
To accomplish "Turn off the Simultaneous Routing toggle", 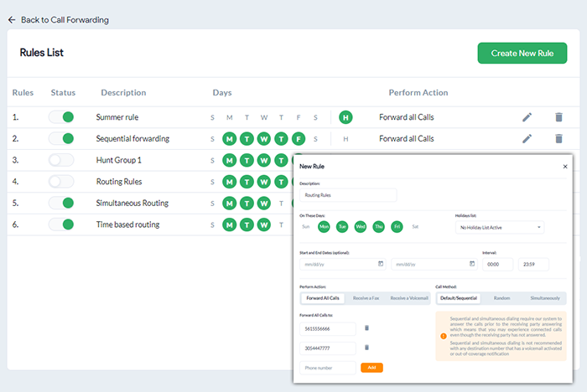I will click(x=61, y=203).
